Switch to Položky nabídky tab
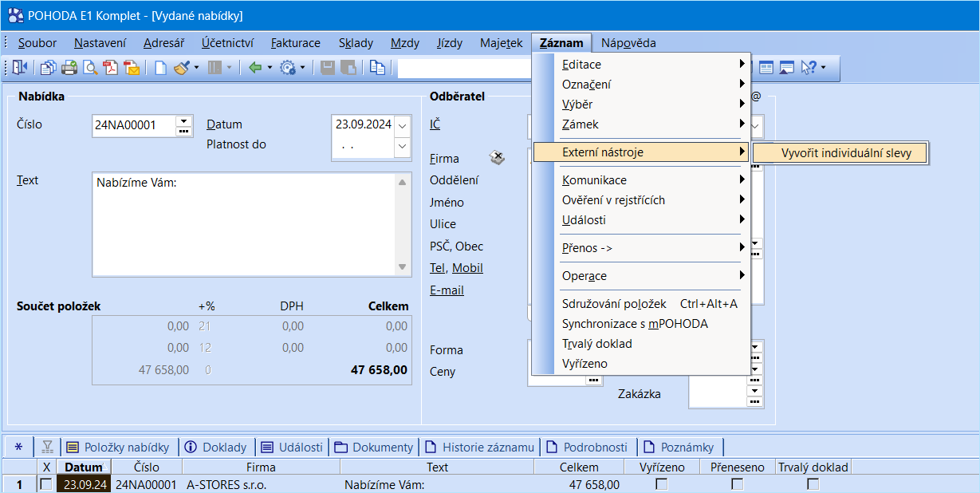Screen dimensions: 980x493 118,447
